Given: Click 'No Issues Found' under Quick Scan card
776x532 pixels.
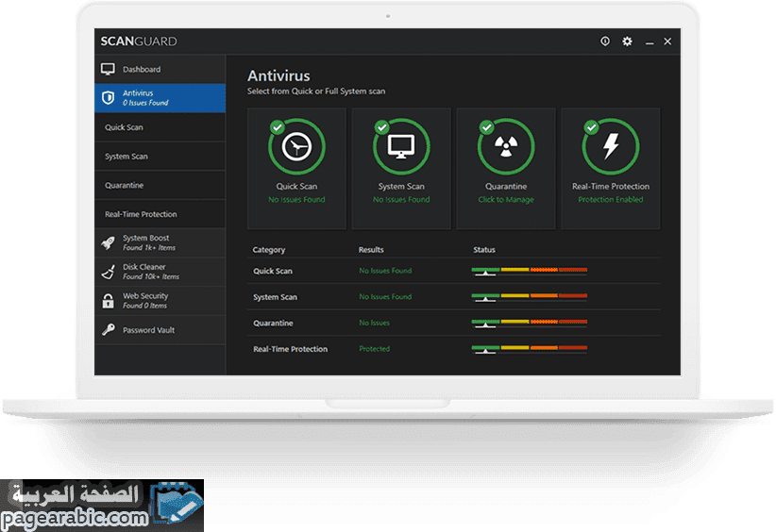Looking at the screenshot, I should [296, 200].
